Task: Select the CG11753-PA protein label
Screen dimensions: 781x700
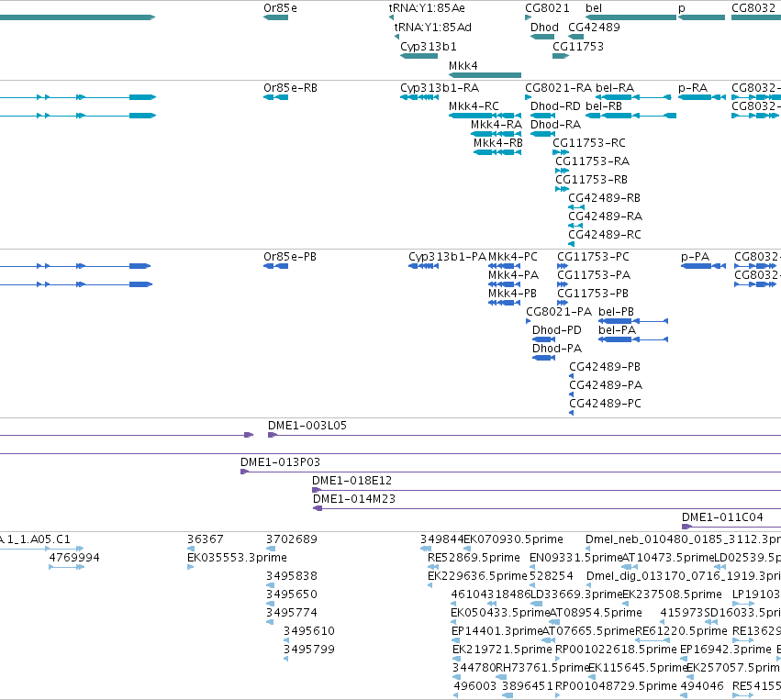Action: (594, 275)
